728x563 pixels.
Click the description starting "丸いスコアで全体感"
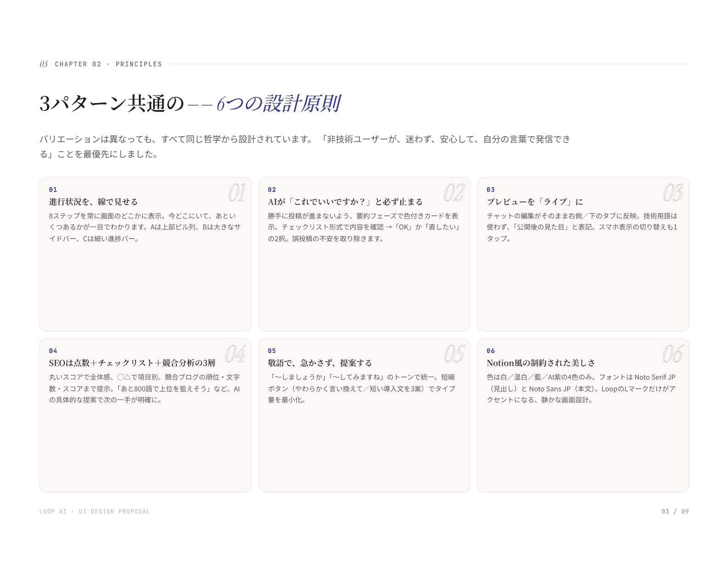click(145, 389)
